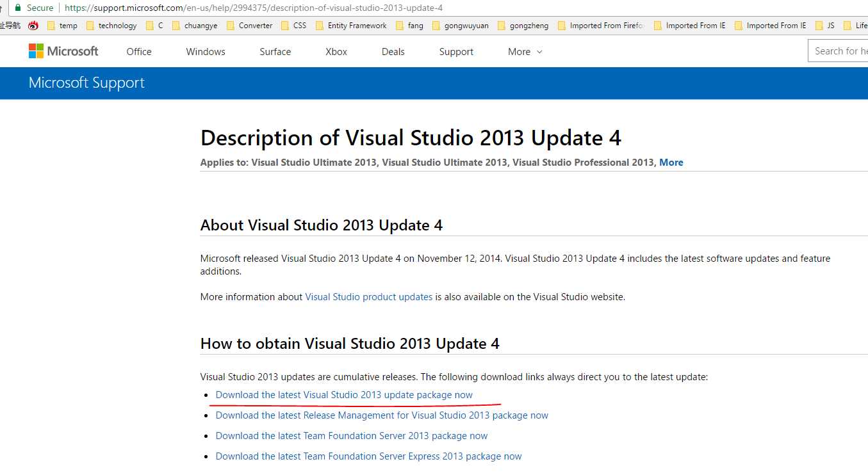Open the Converter bookmarks folder

(x=249, y=26)
